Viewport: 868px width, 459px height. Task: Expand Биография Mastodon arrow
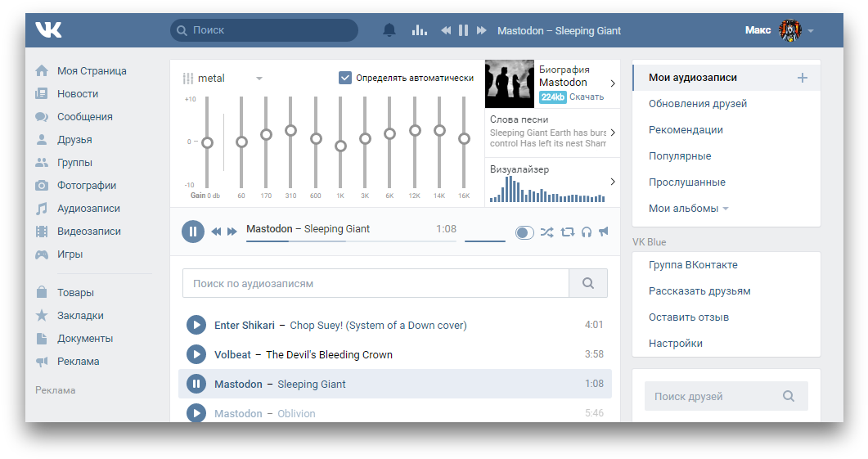(612, 83)
